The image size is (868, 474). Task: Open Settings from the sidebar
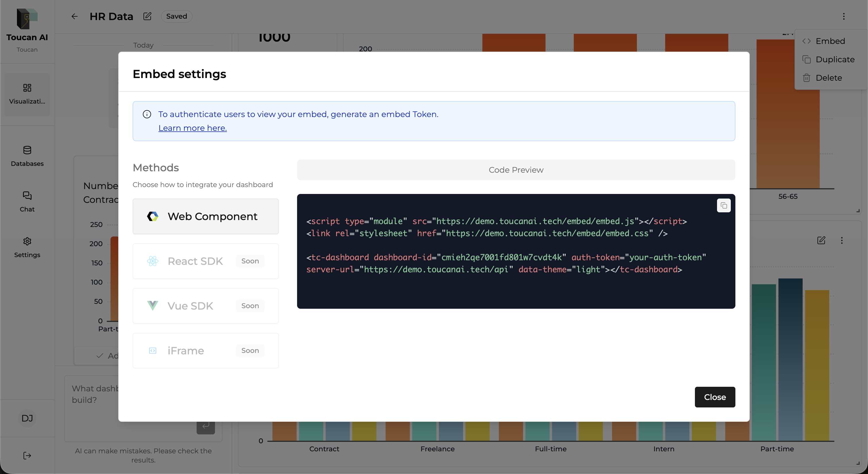(x=27, y=247)
